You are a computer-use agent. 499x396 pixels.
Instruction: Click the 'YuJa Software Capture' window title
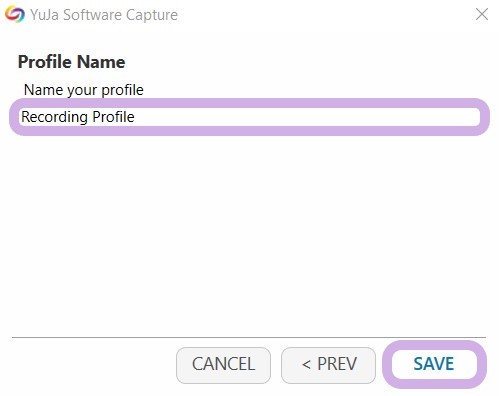pos(104,15)
